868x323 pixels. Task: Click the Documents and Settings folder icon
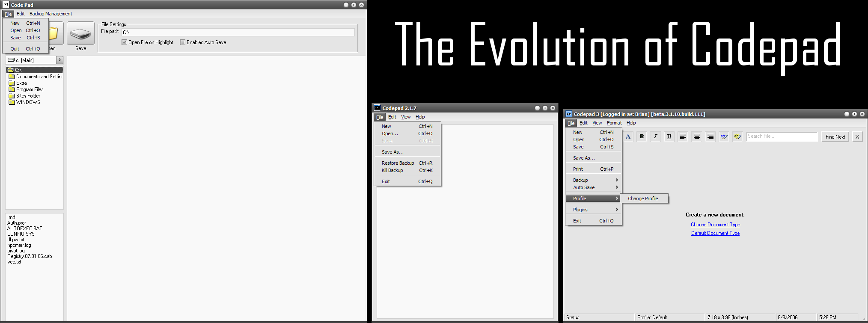[12, 77]
